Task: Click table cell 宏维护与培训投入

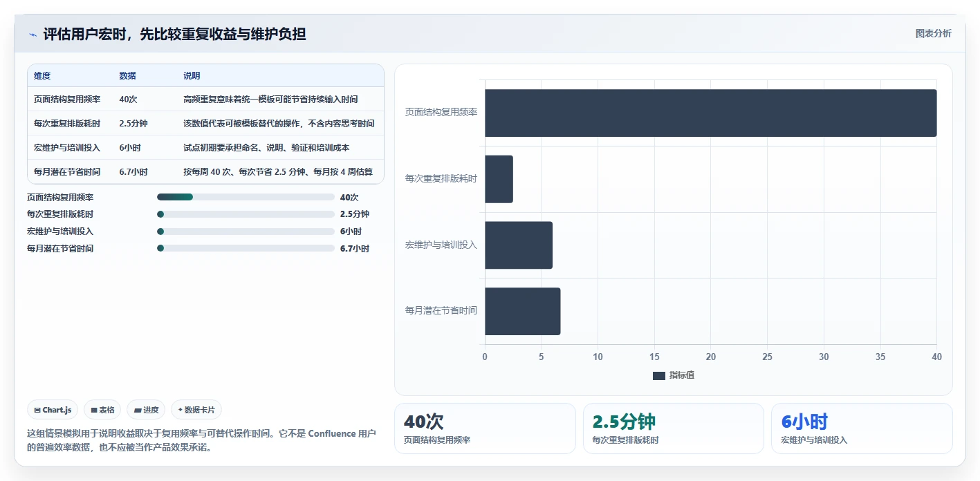Action: pyautogui.click(x=67, y=148)
